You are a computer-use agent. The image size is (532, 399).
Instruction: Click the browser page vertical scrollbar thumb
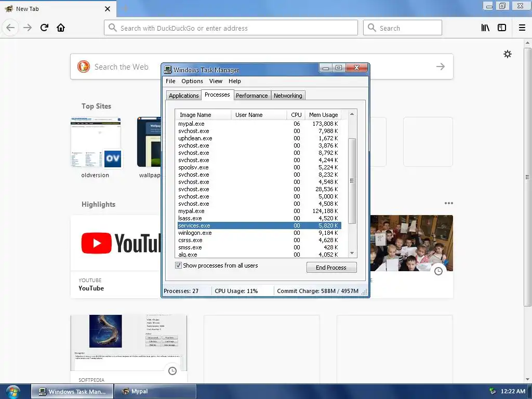(x=527, y=177)
